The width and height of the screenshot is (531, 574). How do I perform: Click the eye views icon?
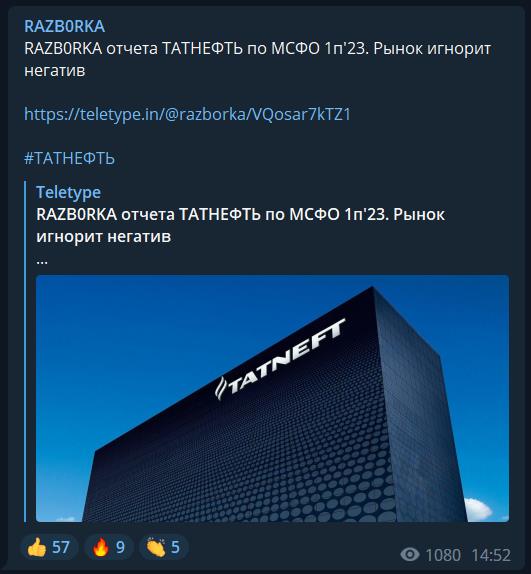(x=410, y=555)
